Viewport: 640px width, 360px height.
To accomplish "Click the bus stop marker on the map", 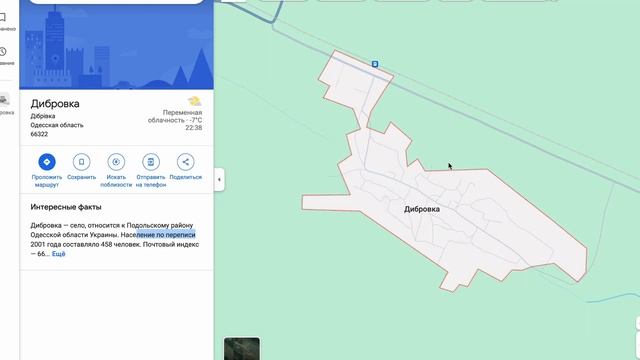I will point(375,64).
